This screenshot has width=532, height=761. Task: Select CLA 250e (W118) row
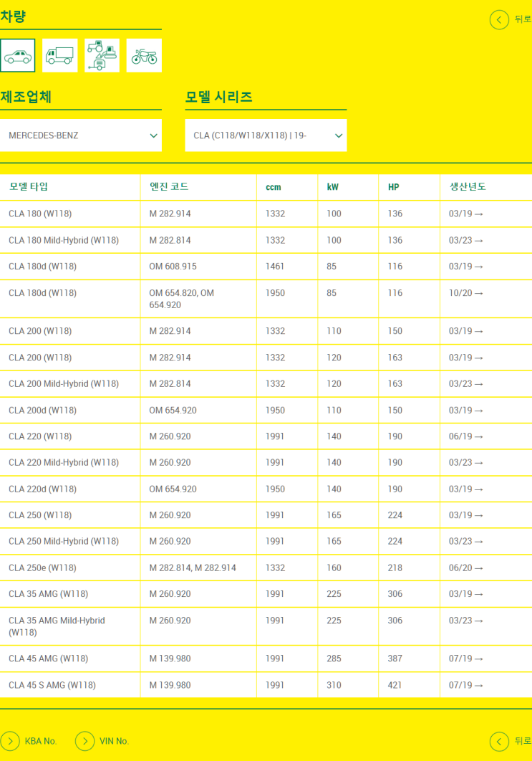(266, 568)
